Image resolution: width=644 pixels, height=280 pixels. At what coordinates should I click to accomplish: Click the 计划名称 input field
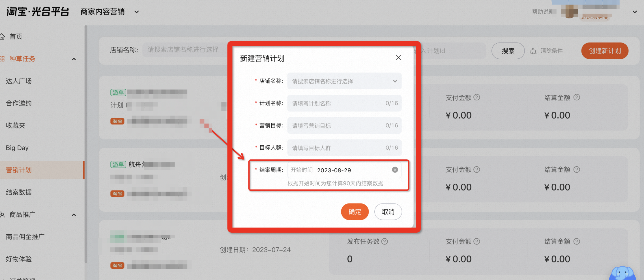344,103
